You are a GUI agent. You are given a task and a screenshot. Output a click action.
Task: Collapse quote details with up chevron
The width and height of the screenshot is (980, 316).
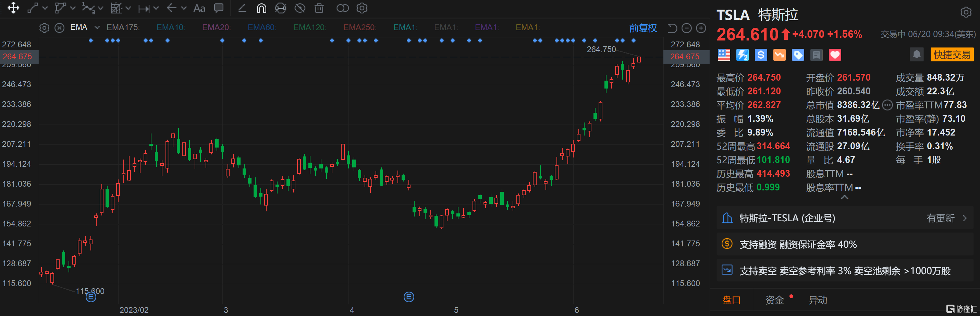pyautogui.click(x=845, y=197)
